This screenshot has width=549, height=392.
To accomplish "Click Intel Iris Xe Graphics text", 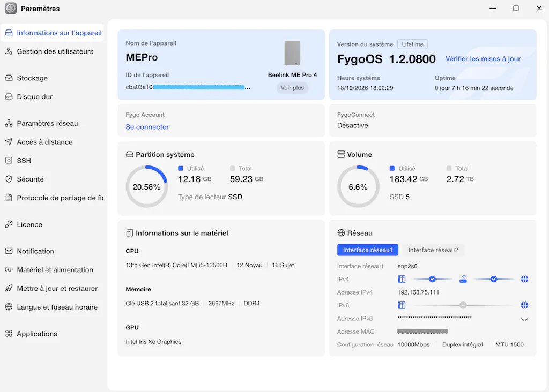I will (x=153, y=342).
